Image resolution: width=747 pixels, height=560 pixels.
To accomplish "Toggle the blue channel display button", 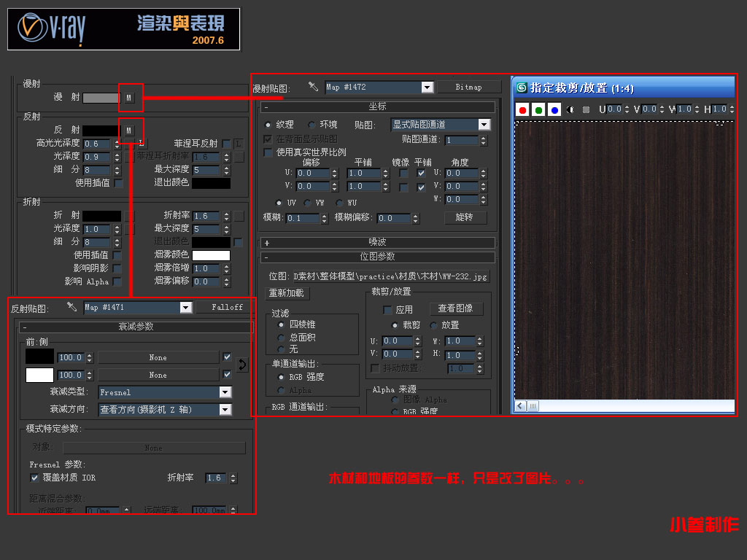I will click(x=554, y=110).
